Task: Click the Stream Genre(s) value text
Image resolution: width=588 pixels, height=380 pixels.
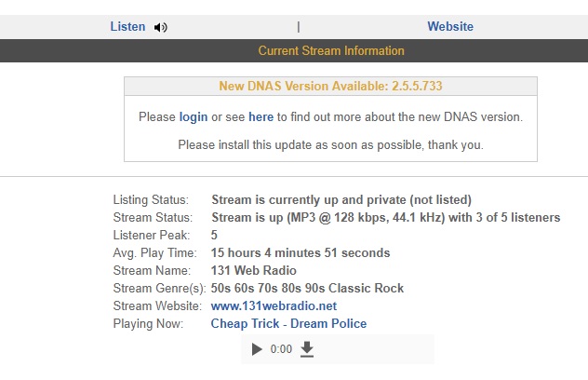Action: pos(307,288)
